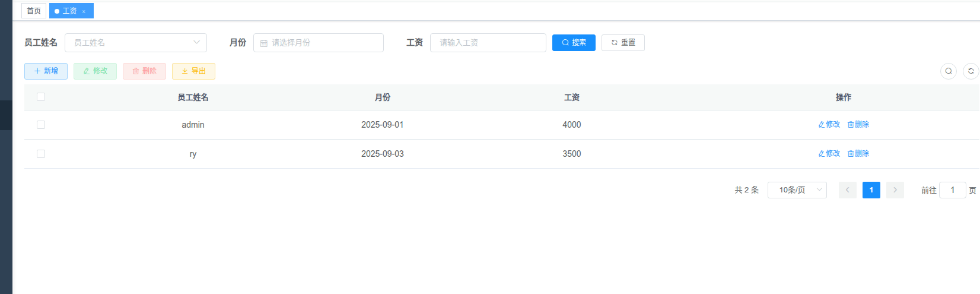Click the 请输入工资 input field
The width and height of the screenshot is (980, 294).
(x=488, y=43)
